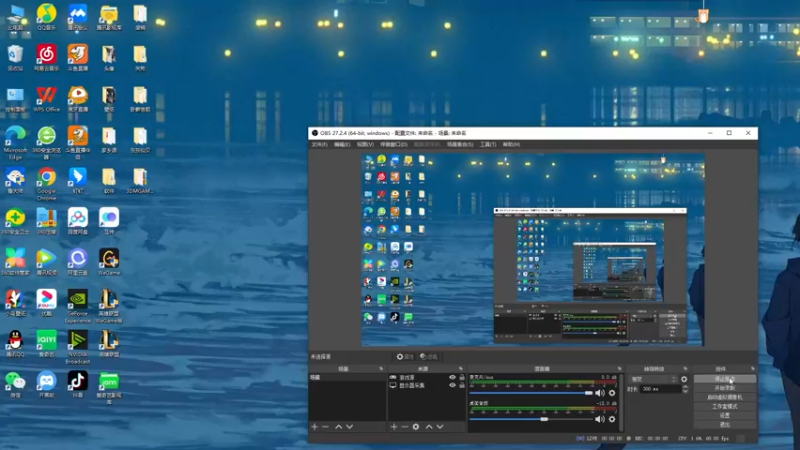Expand the scene transition type dropdown
The image size is (800, 450).
653,379
